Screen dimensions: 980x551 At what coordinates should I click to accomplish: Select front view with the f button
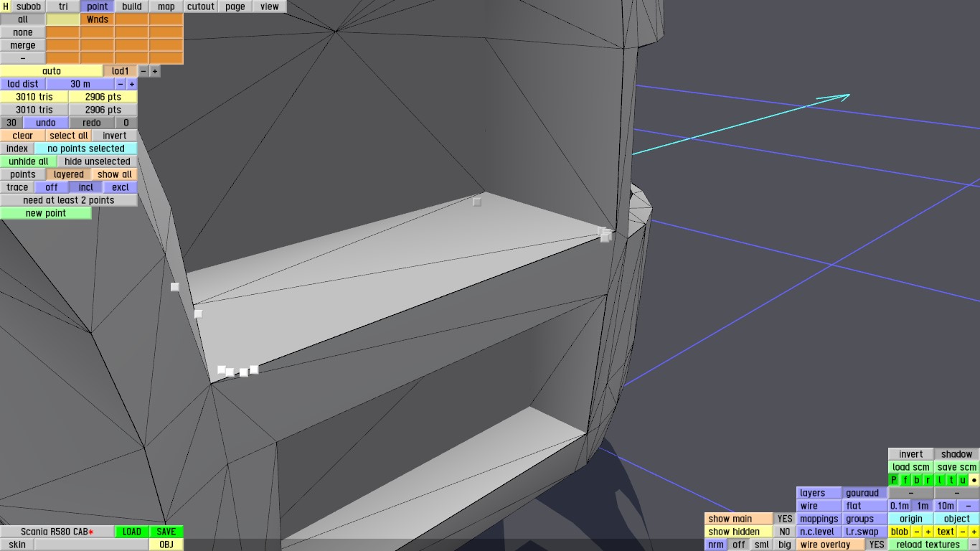[x=905, y=480]
